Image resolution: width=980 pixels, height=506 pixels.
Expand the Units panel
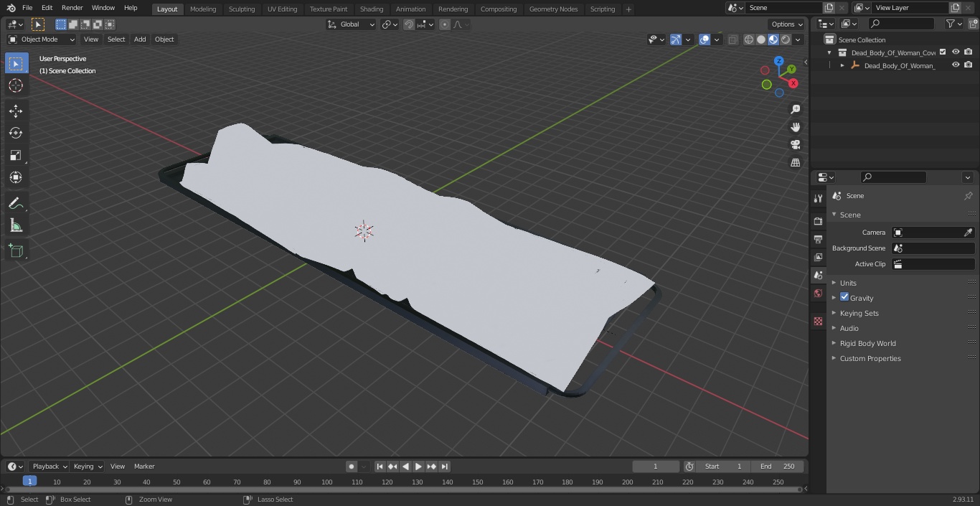tap(848, 283)
